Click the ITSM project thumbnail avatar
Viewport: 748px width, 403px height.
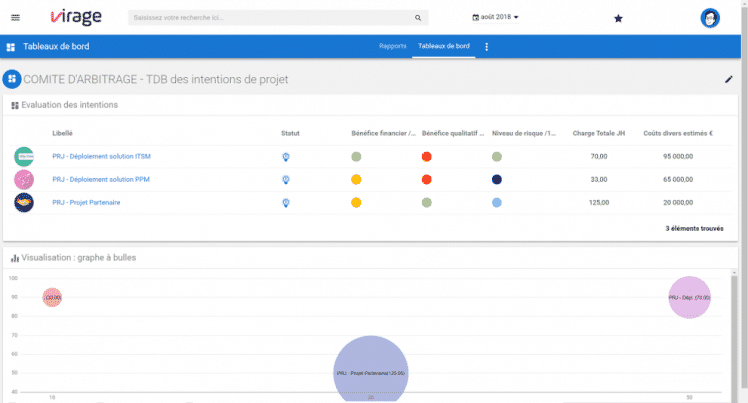point(24,156)
